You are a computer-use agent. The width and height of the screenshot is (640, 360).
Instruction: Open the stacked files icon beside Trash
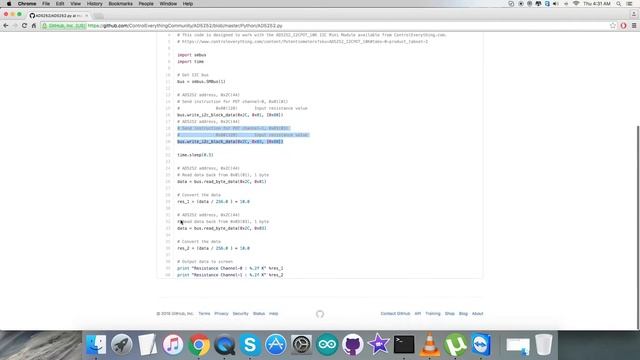tap(518, 346)
